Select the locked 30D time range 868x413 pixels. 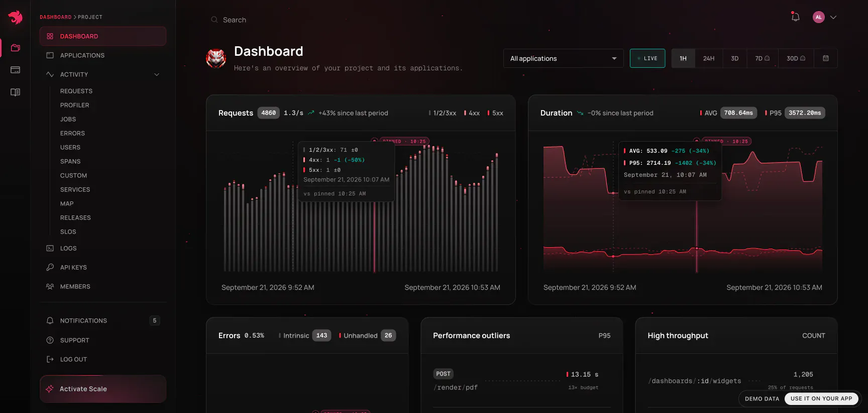coord(796,58)
